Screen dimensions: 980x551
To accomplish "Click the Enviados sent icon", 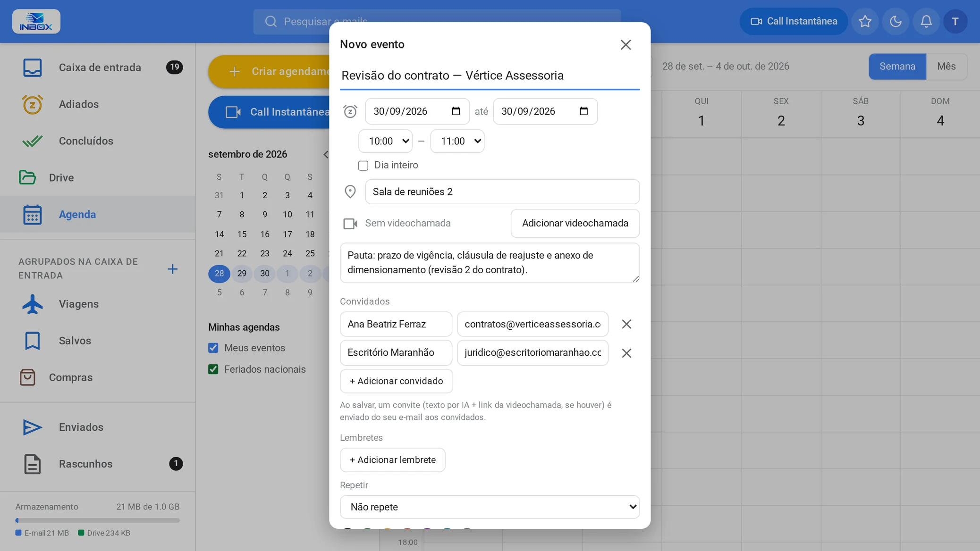I will [33, 427].
